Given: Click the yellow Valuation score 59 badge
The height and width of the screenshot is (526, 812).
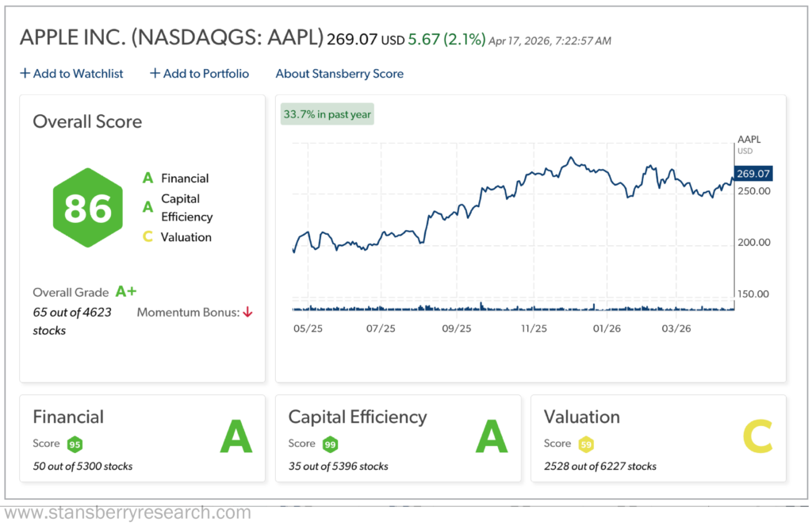Looking at the screenshot, I should pos(586,443).
